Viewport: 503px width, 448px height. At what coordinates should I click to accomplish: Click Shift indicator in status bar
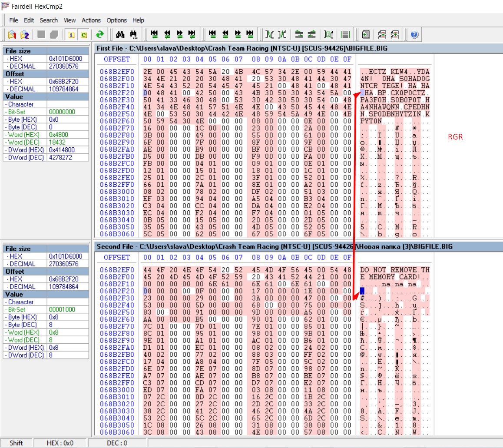(16, 443)
